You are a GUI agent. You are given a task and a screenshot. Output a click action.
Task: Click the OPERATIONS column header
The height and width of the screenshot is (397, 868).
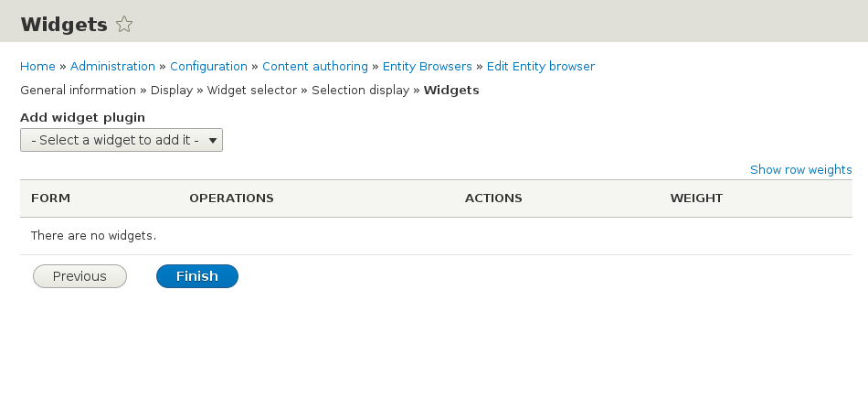(231, 198)
